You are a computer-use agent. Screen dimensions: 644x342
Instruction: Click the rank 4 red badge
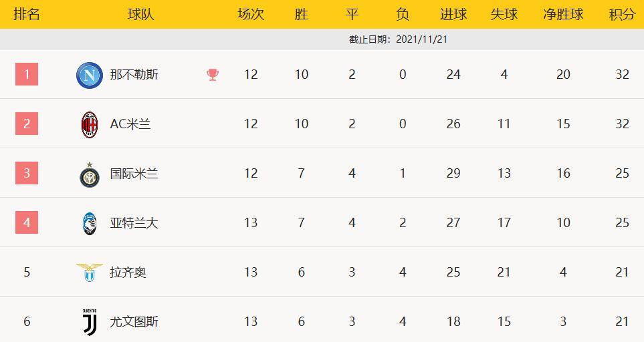tap(27, 222)
